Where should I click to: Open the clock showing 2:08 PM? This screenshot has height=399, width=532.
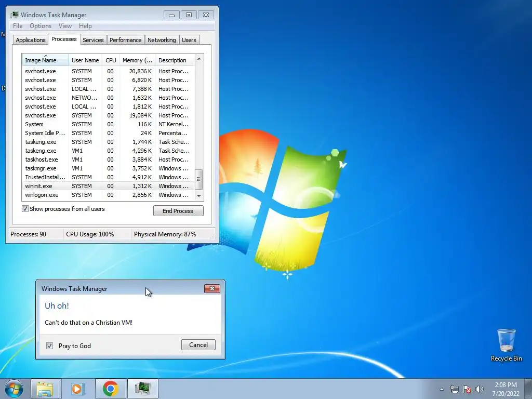(506, 389)
